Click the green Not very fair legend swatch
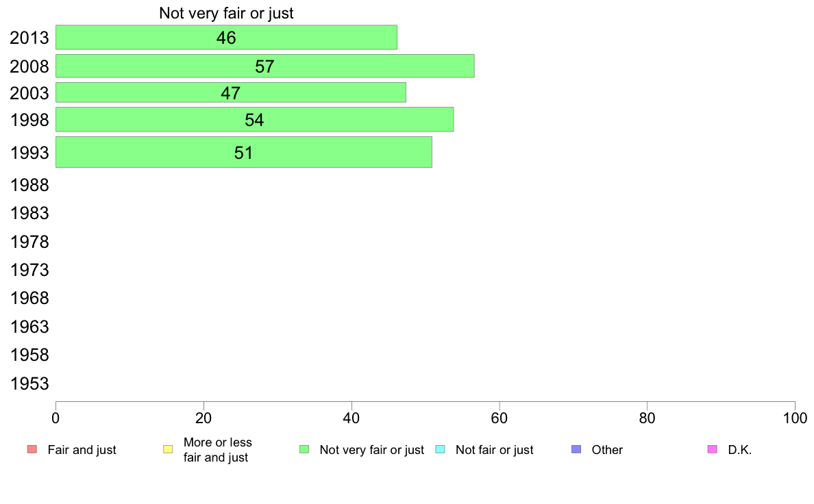Viewport: 814px width, 504px height. 304,449
